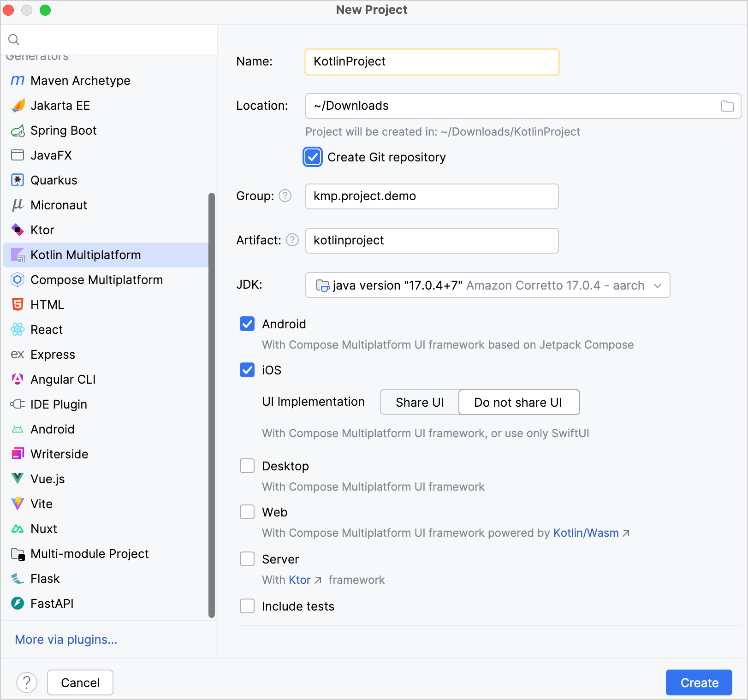748x700 pixels.
Task: Check the Include tests option
Action: point(247,606)
